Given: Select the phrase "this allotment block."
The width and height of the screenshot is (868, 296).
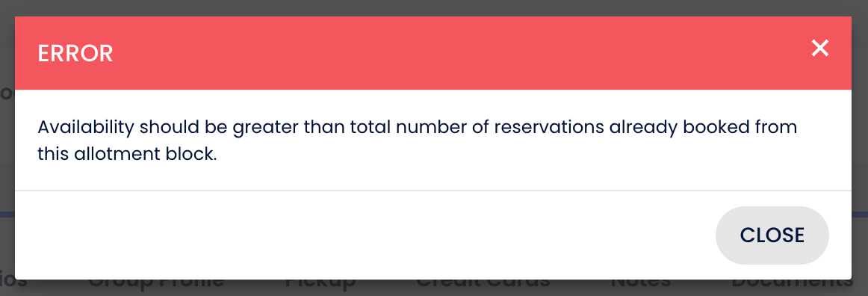Looking at the screenshot, I should click(x=127, y=153).
